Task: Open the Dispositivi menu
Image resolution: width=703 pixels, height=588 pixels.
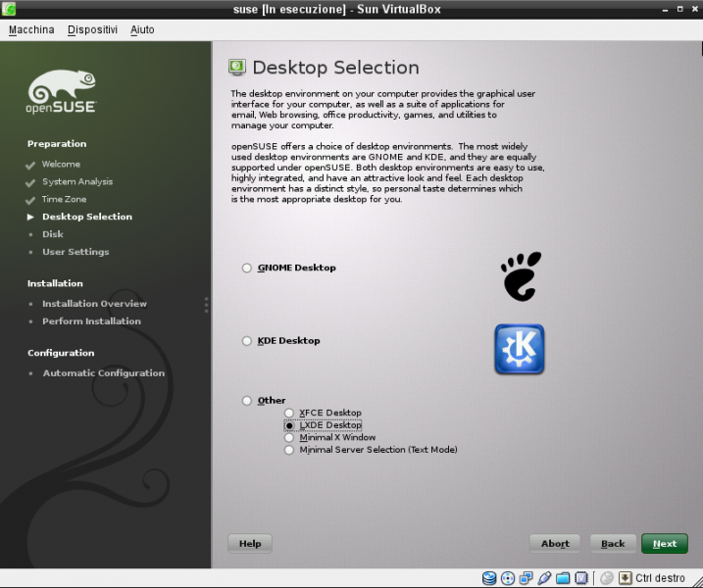Action: [x=92, y=29]
